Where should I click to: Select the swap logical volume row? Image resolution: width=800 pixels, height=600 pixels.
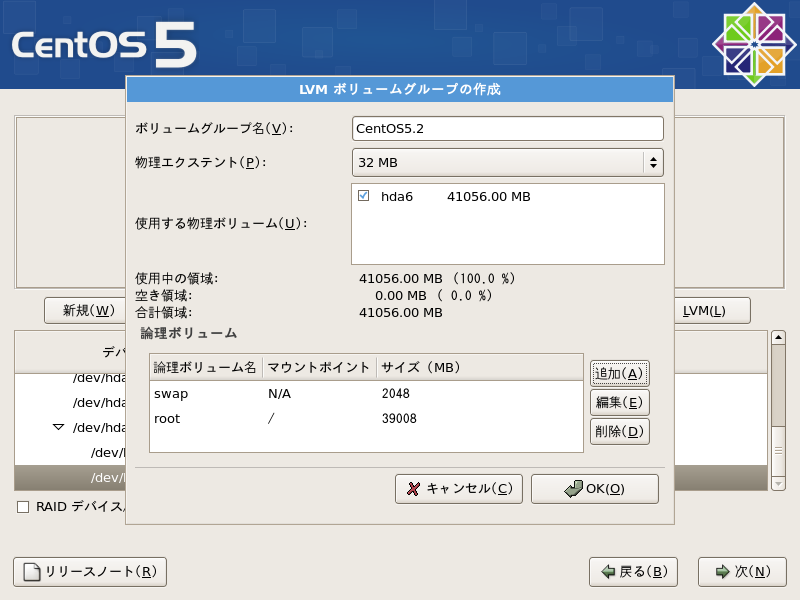pyautogui.click(x=366, y=394)
